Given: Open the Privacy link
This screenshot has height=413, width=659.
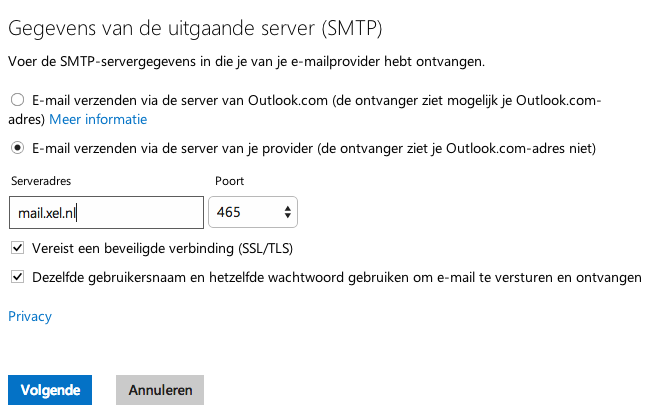Looking at the screenshot, I should tap(30, 317).
